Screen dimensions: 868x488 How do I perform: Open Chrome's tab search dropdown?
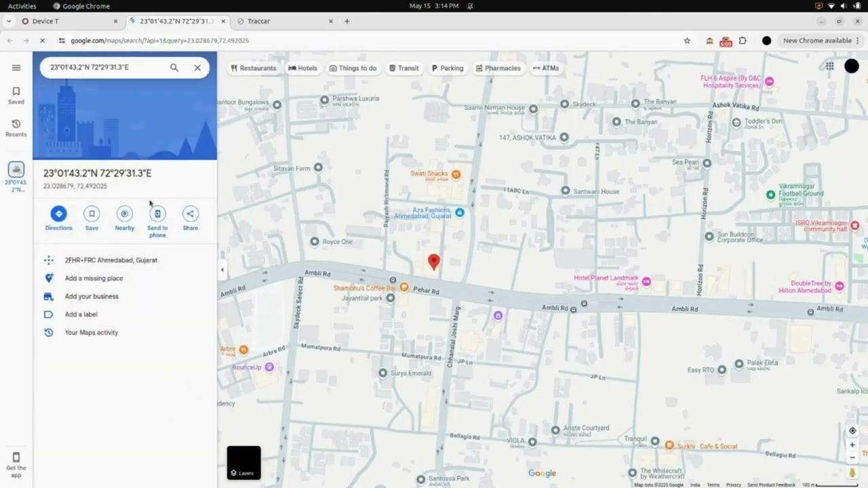tap(9, 21)
